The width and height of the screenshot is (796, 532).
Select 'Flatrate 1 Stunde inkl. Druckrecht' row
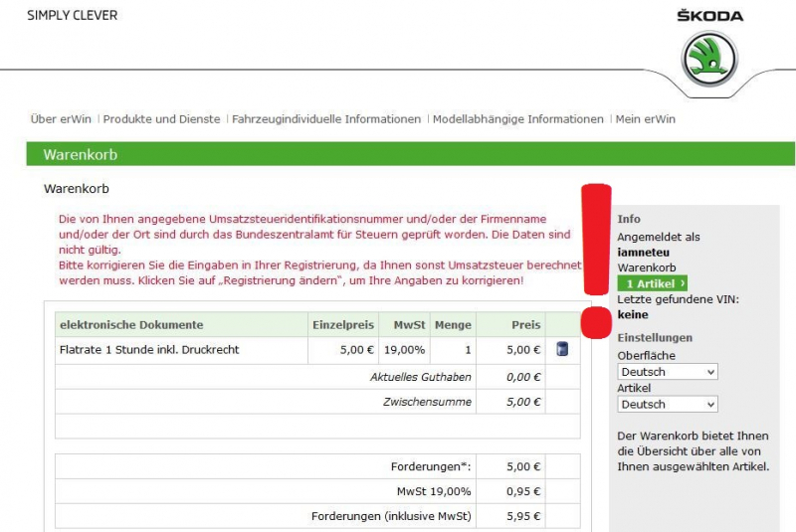coord(149,350)
